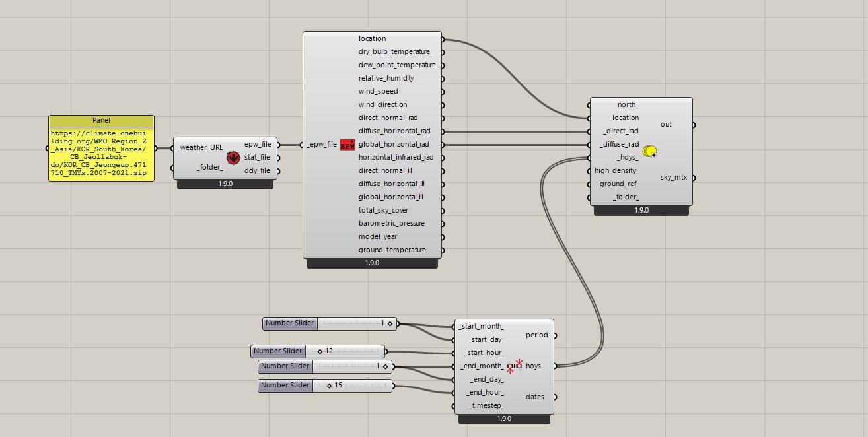Click the download weather component icon
868x437 pixels.
tap(233, 158)
